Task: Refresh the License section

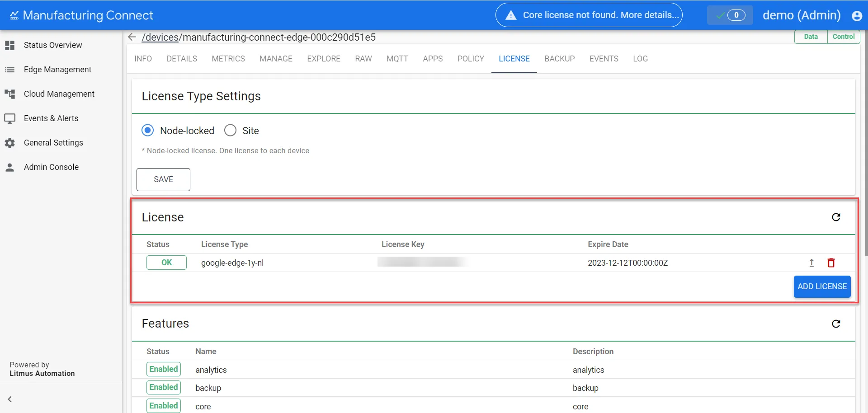Action: 836,217
